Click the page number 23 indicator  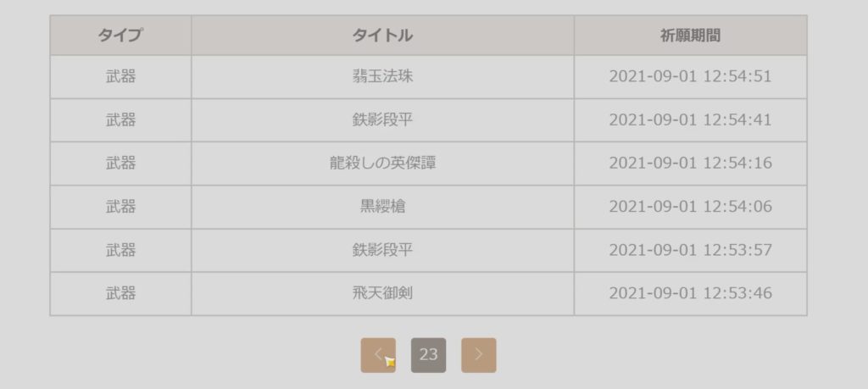(x=428, y=355)
